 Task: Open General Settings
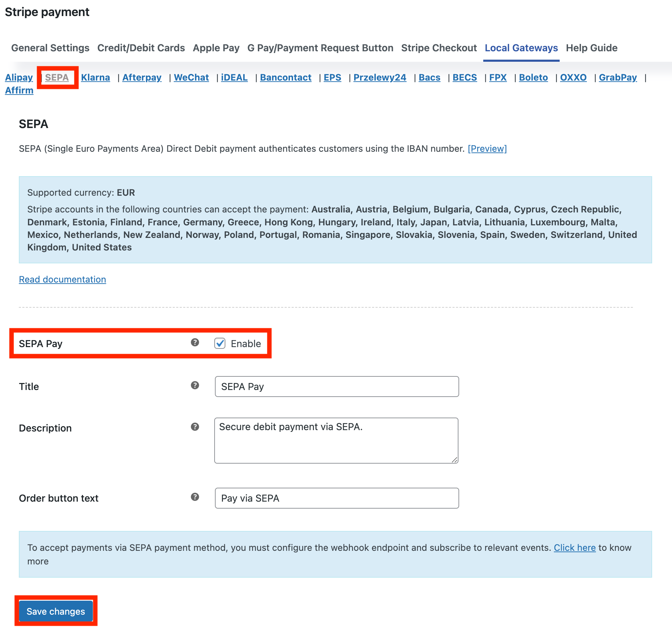(50, 48)
